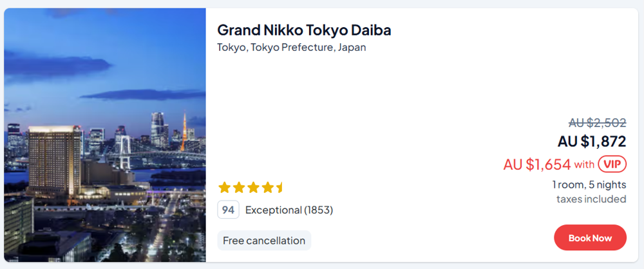The image size is (644, 269).
Task: Click the first gold rating star
Action: (224, 188)
